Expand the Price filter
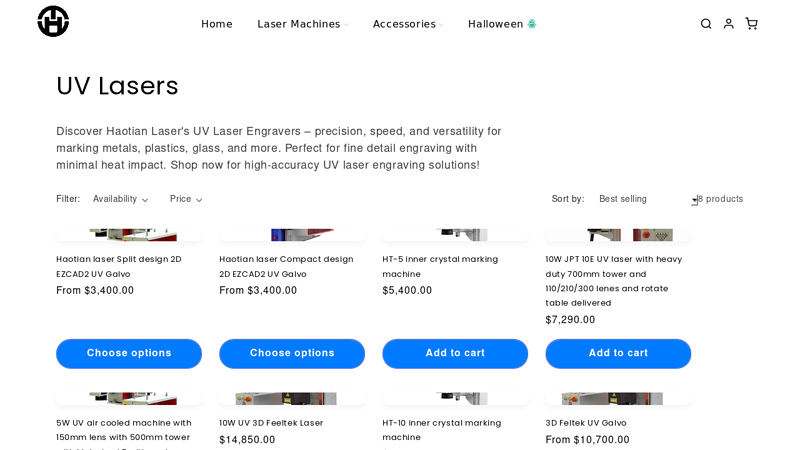800x450 pixels. point(186,199)
